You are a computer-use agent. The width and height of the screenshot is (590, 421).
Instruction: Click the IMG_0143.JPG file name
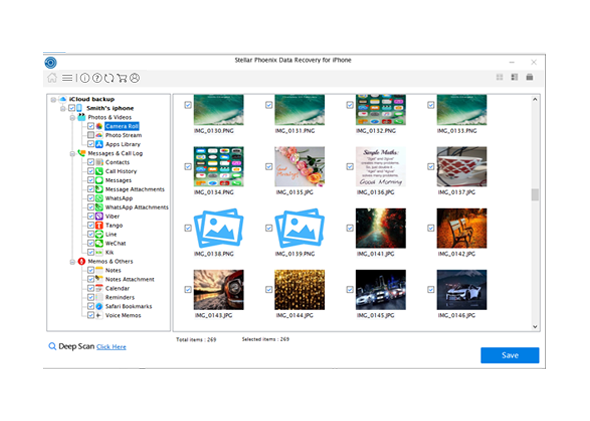coord(213,315)
